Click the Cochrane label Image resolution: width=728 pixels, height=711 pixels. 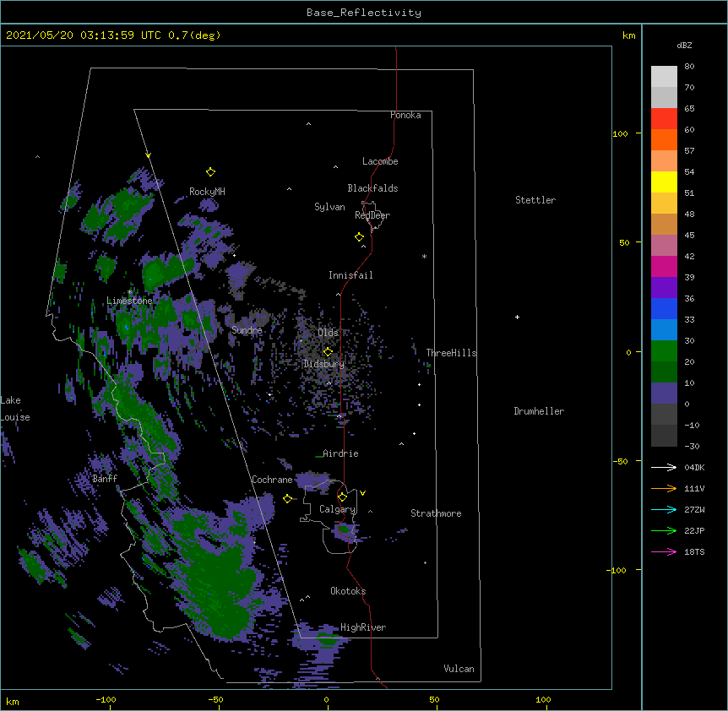272,480
